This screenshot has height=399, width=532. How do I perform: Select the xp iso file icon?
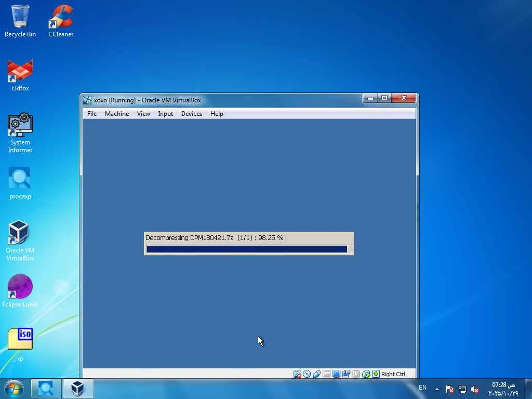(x=20, y=345)
